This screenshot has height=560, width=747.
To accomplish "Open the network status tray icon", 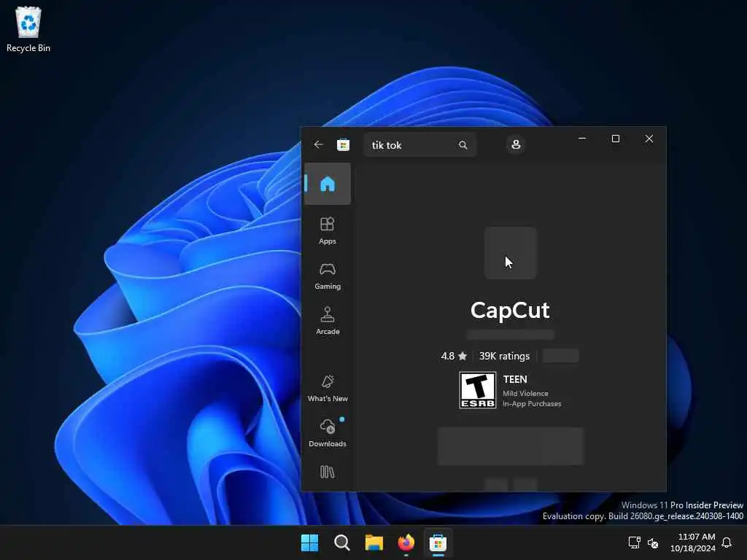I will coord(634,542).
